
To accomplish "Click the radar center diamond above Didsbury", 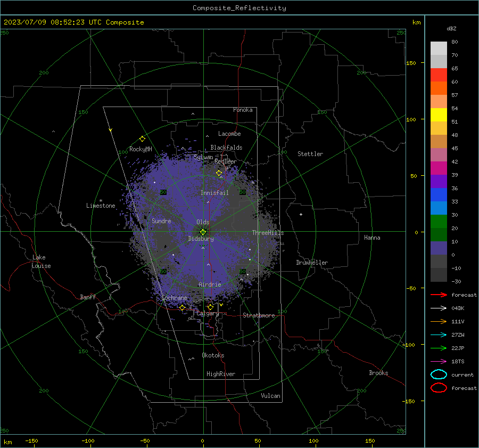I will click(x=203, y=232).
